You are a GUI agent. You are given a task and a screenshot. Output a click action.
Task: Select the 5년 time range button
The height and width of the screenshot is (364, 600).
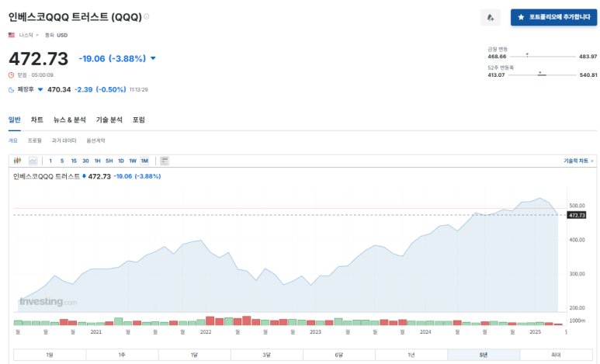(x=484, y=355)
